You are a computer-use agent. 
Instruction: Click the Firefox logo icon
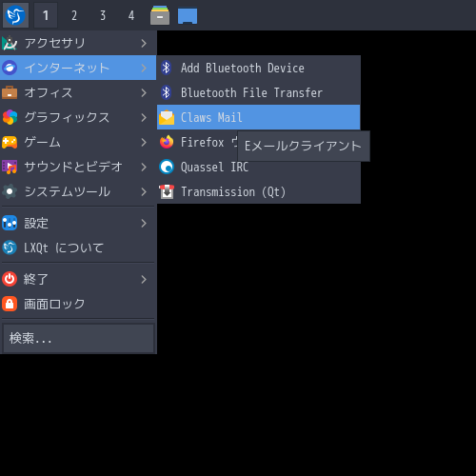(167, 142)
